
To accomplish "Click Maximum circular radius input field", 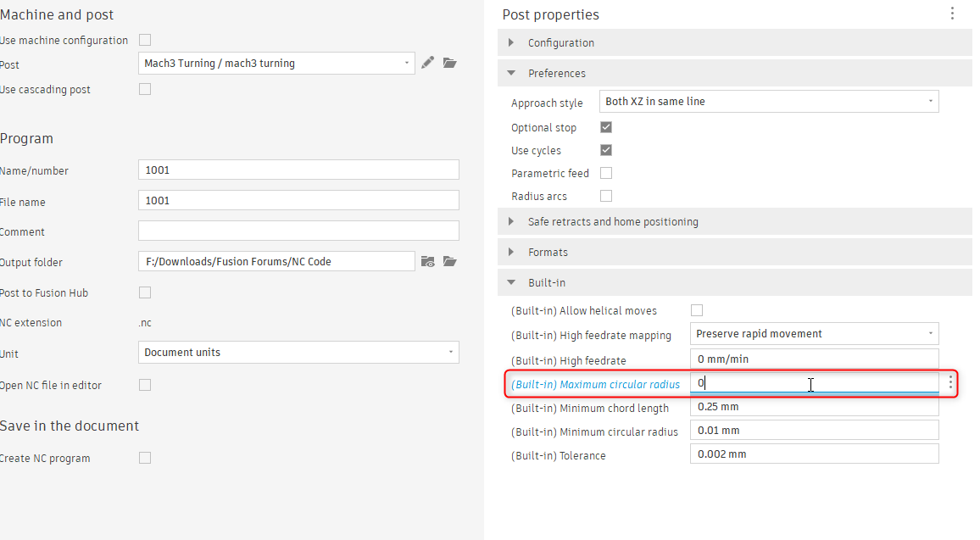I will (815, 382).
